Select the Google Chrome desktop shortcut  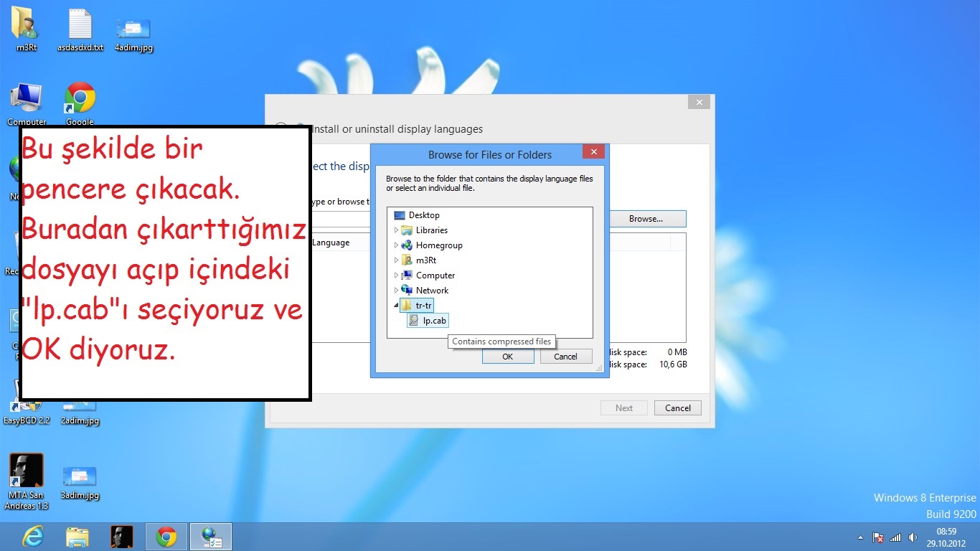(x=80, y=105)
